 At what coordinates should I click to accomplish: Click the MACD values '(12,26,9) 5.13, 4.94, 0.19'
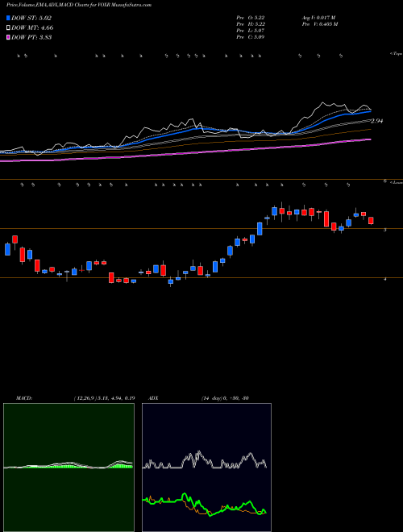coord(104,398)
